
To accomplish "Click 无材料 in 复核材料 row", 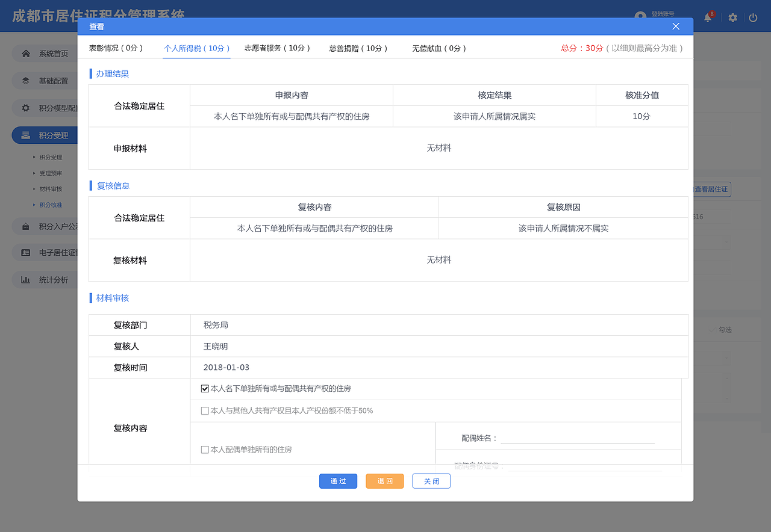I will (x=439, y=260).
